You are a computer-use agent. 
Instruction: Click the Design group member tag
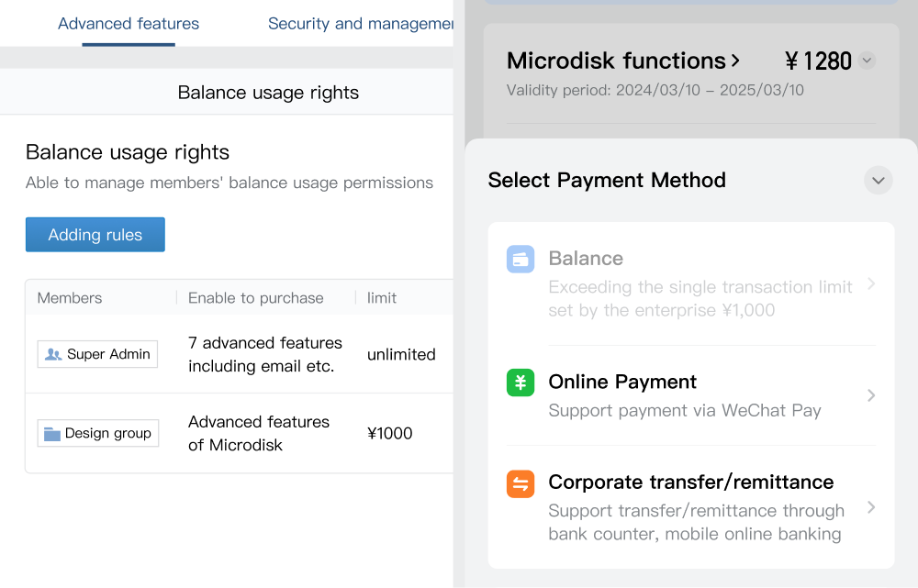coord(98,434)
